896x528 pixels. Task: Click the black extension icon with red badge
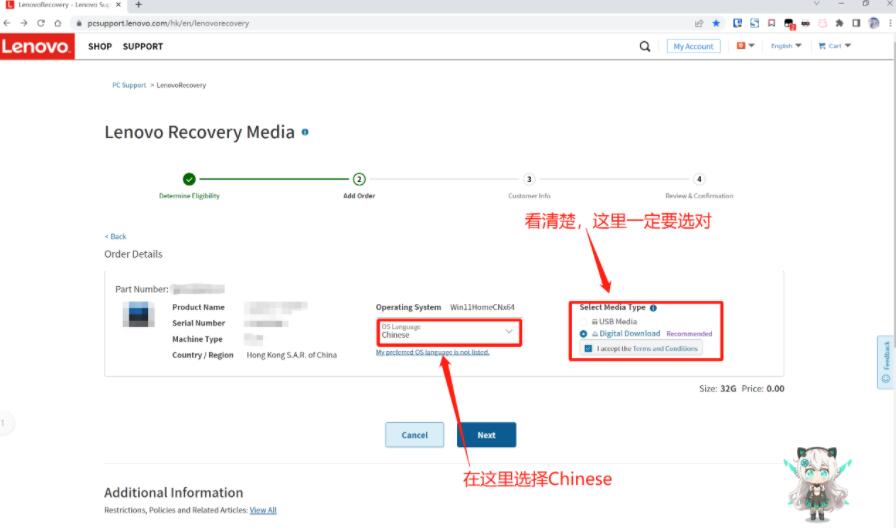tap(789, 23)
